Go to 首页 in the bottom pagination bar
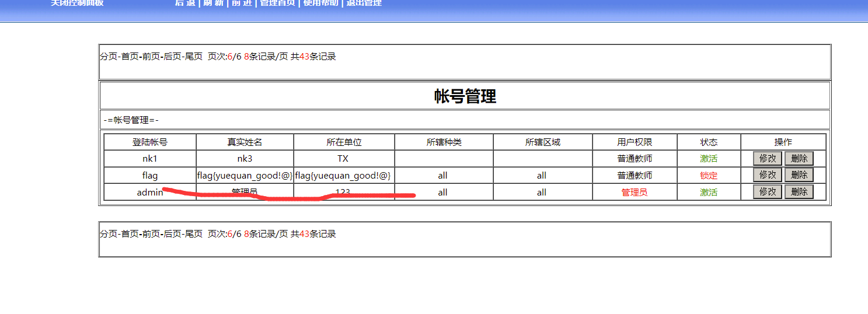 [130, 234]
